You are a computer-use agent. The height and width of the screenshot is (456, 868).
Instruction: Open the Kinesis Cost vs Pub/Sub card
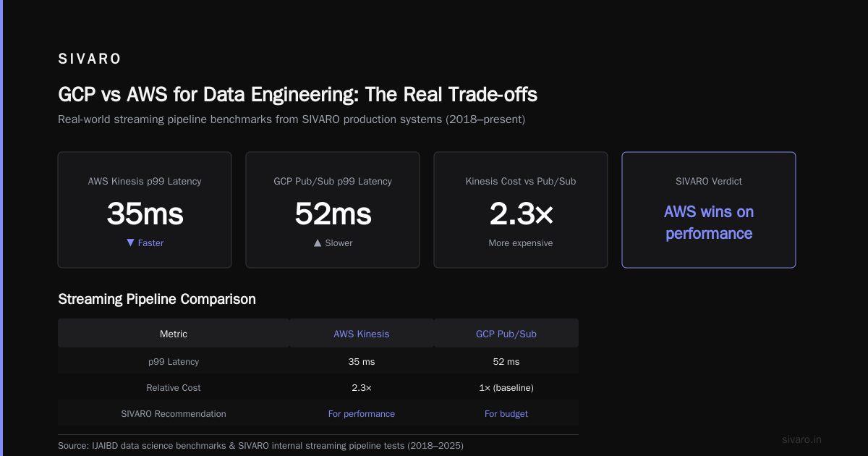[x=521, y=210]
